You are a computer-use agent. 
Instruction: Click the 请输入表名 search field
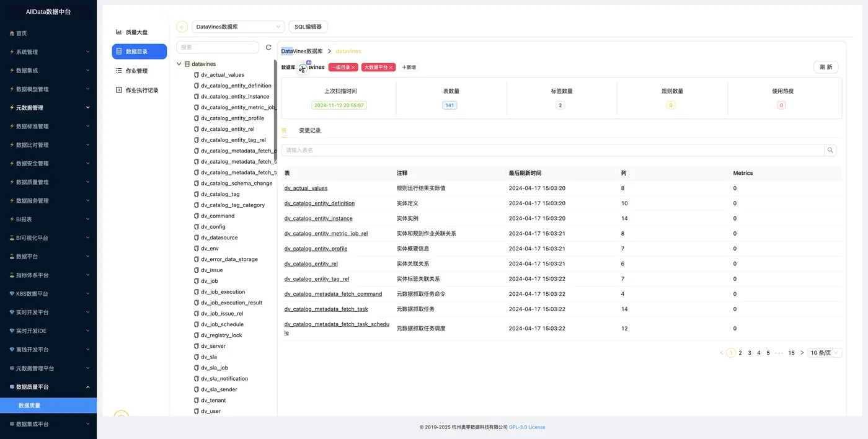(x=552, y=150)
